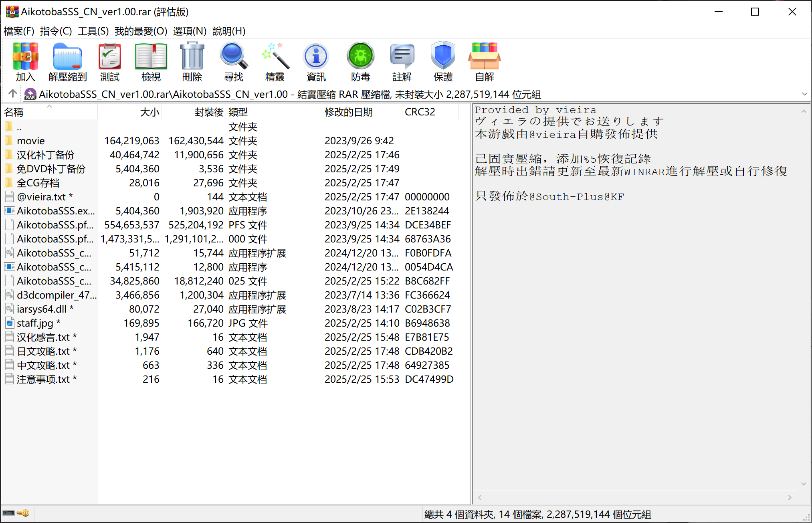Click the comment panel scroll-down arrow

click(803, 484)
